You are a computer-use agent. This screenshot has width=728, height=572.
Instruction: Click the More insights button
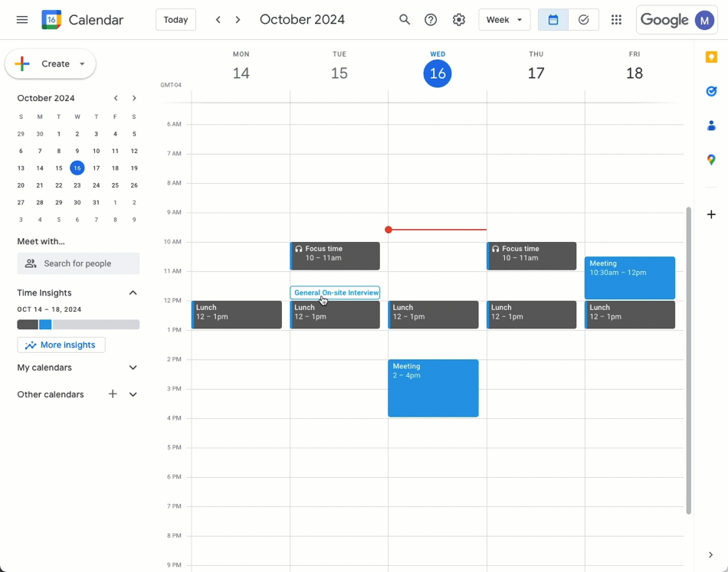(x=61, y=345)
